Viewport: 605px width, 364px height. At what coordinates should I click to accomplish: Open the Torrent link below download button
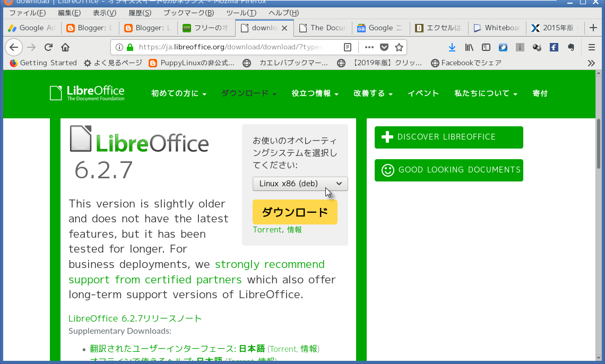(x=267, y=230)
